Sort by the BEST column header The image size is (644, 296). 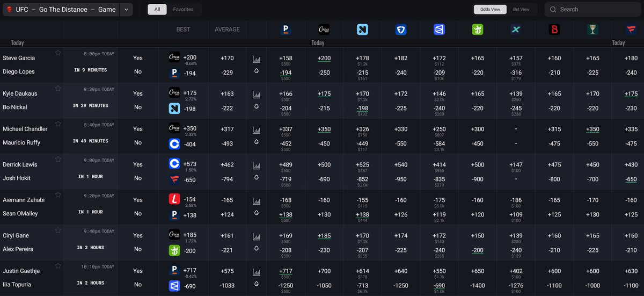click(x=183, y=30)
